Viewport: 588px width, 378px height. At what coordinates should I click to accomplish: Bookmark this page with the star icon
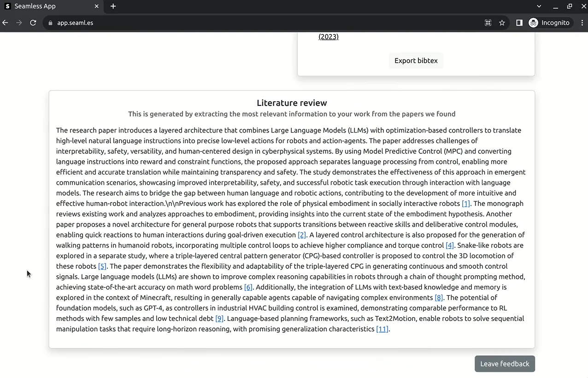click(502, 23)
